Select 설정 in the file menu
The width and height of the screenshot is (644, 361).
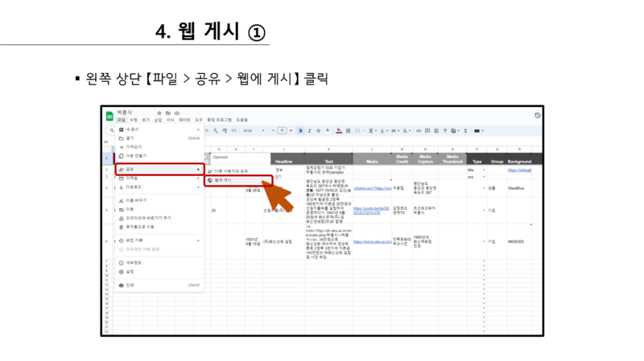159,272
